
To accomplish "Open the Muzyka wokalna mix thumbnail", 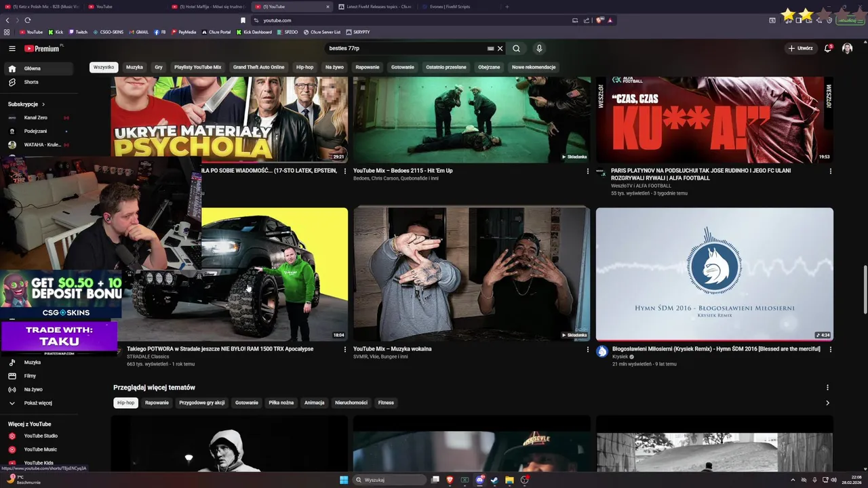I will [471, 274].
